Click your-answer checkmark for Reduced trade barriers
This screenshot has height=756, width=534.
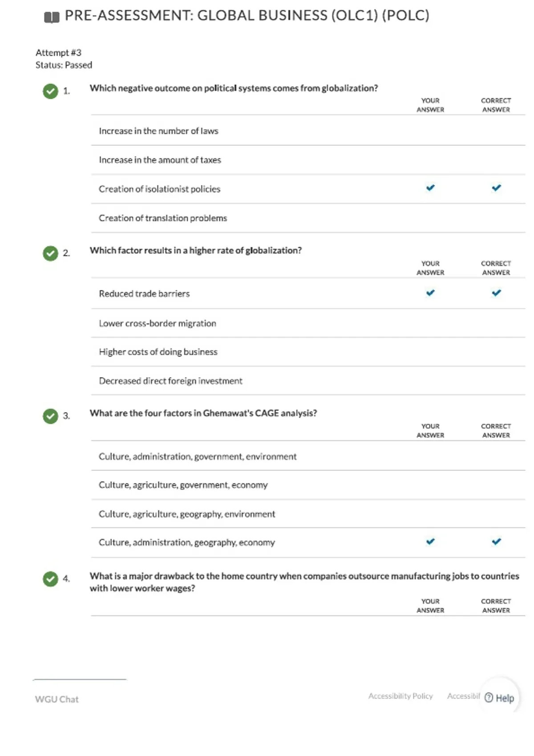pyautogui.click(x=430, y=293)
